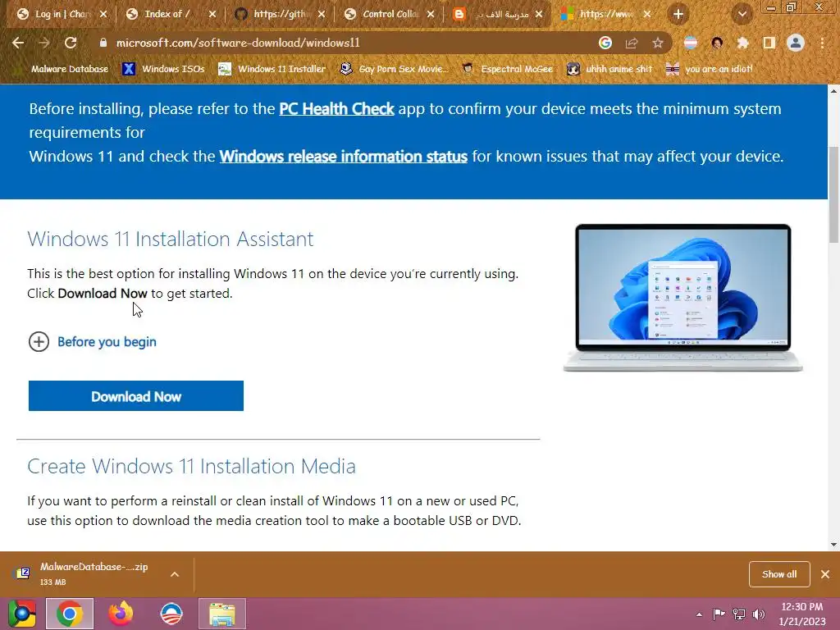This screenshot has height=630, width=840.
Task: Click the Windows 11 laptop image
Action: (x=683, y=297)
